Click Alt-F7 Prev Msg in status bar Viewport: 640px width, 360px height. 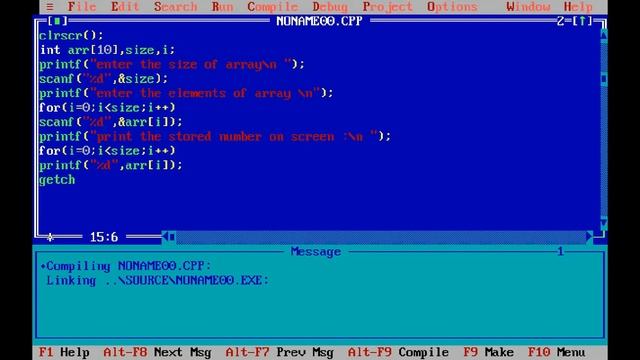[x=280, y=352]
